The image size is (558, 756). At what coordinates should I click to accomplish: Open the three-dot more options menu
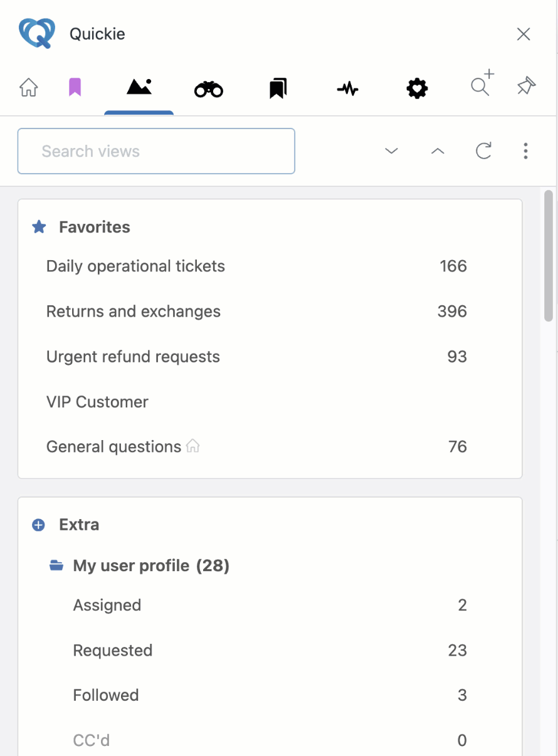525,151
